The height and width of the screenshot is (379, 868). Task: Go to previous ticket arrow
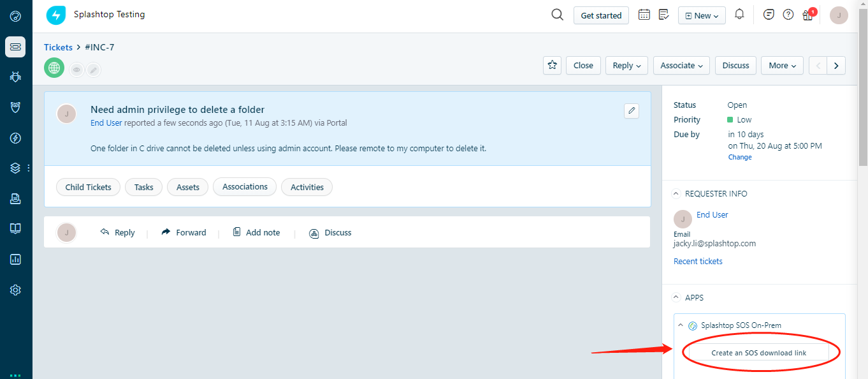(x=818, y=65)
